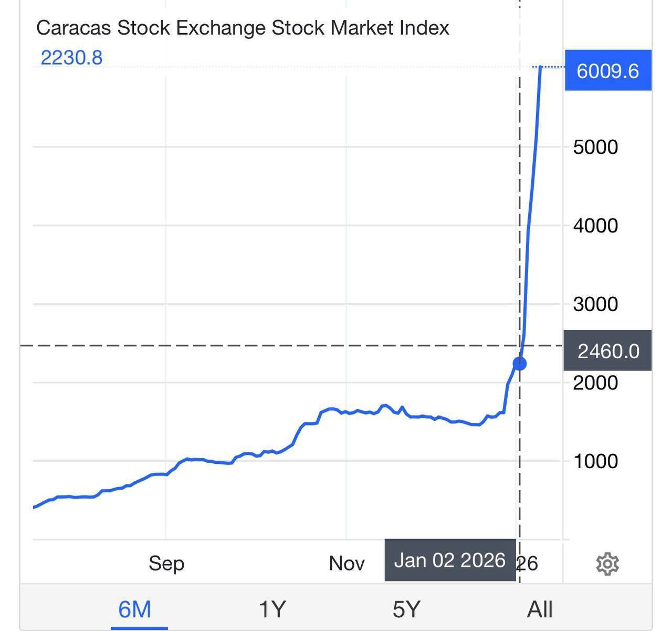Click the 2000 price axis label
672x631 pixels.
pos(595,382)
